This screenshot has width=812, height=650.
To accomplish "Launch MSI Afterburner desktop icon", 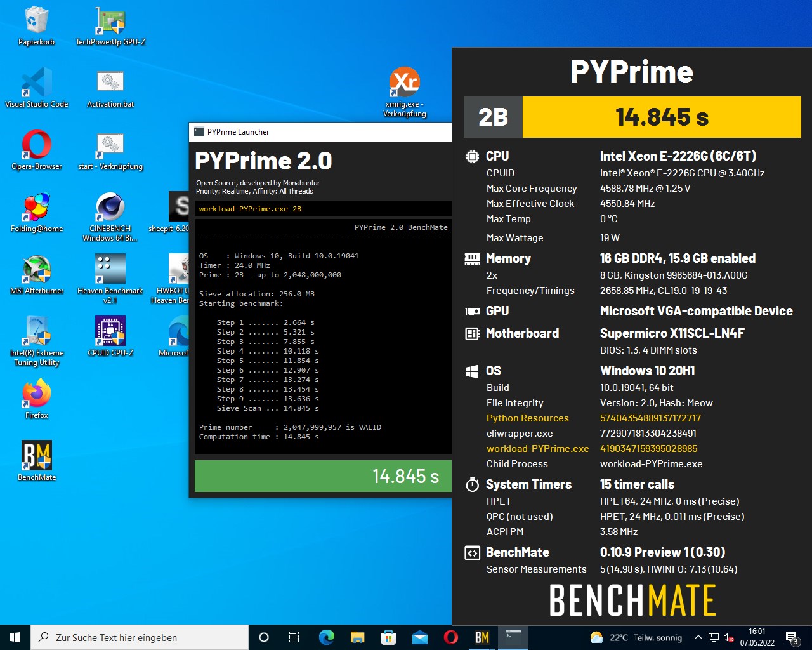I will pos(36,274).
